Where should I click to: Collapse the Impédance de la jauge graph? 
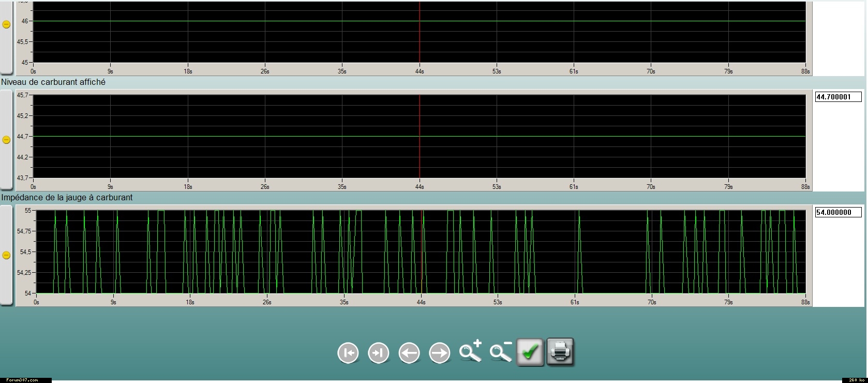6,255
